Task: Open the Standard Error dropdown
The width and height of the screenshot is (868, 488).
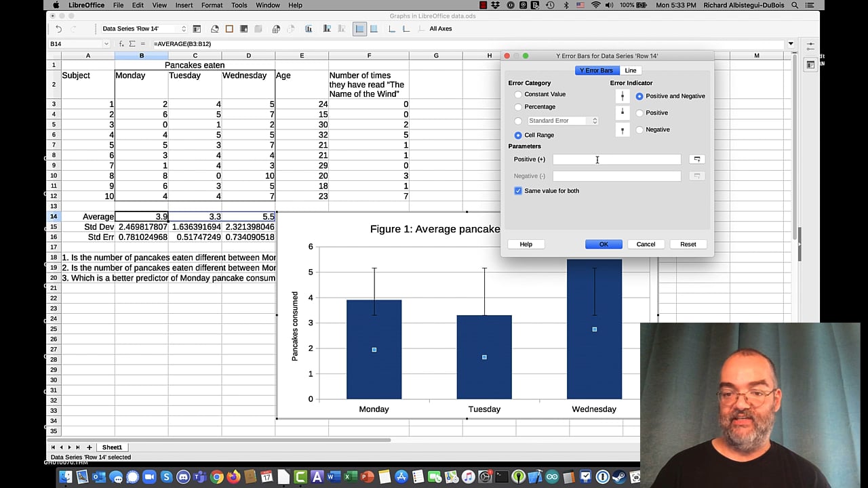Action: 563,121
